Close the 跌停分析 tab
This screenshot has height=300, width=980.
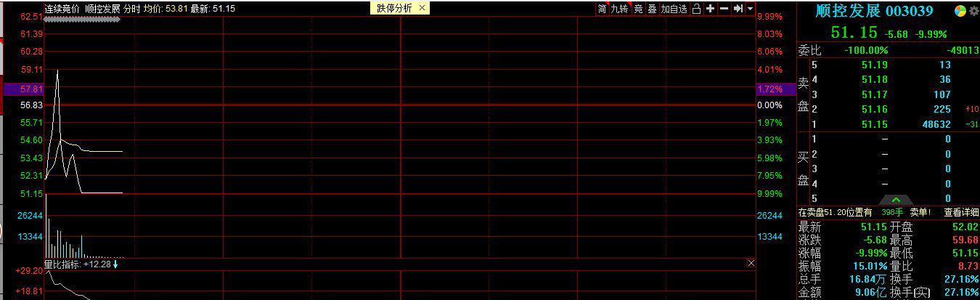(422, 8)
